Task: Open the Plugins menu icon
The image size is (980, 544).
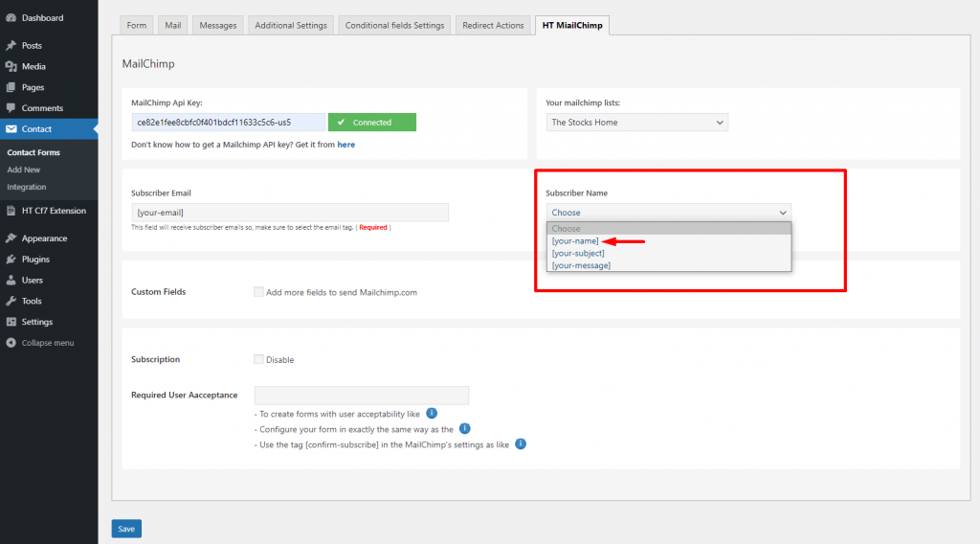Action: [11, 260]
